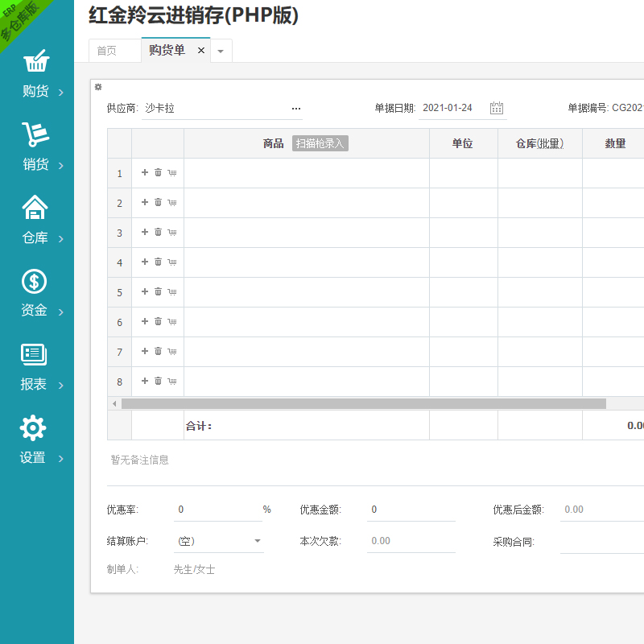Click the 优惠率 input field
This screenshot has width=644, height=644.
(217, 510)
